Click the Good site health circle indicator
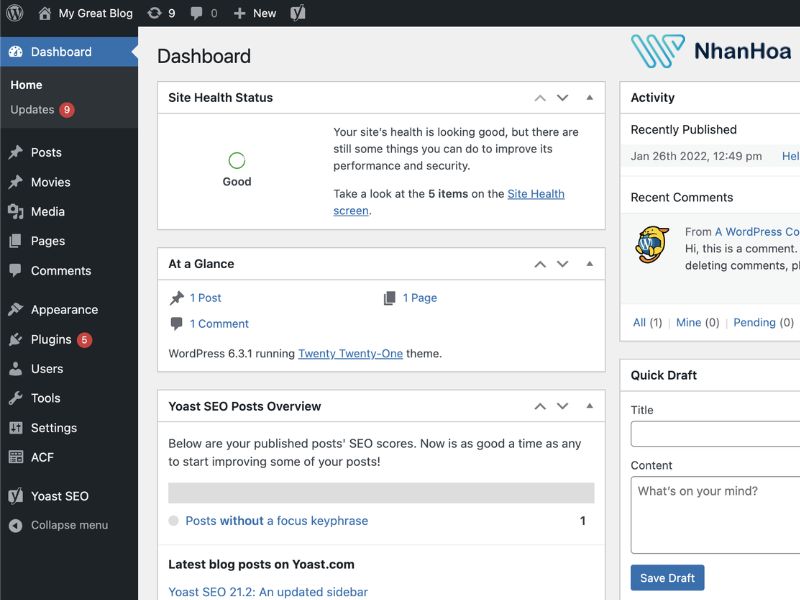 pos(237,161)
